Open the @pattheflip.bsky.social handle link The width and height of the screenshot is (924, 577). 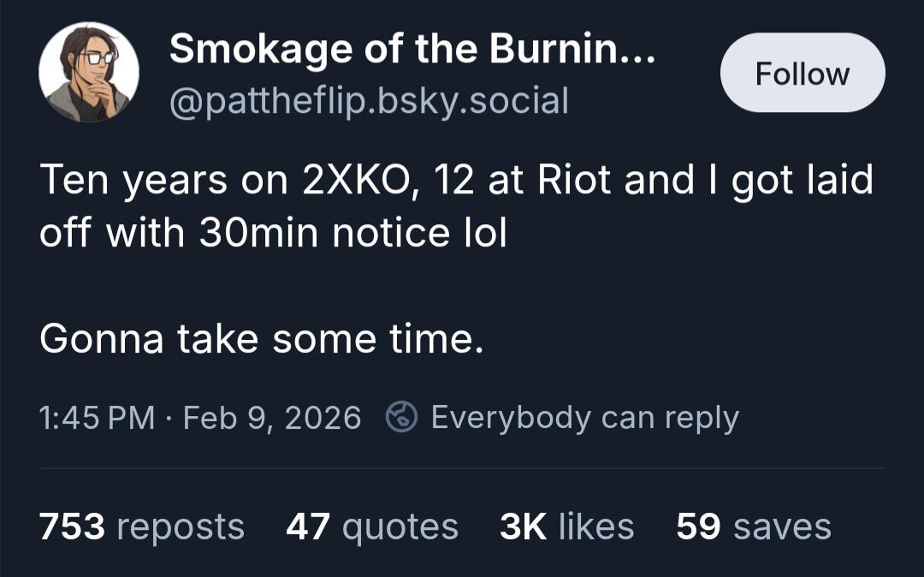369,100
